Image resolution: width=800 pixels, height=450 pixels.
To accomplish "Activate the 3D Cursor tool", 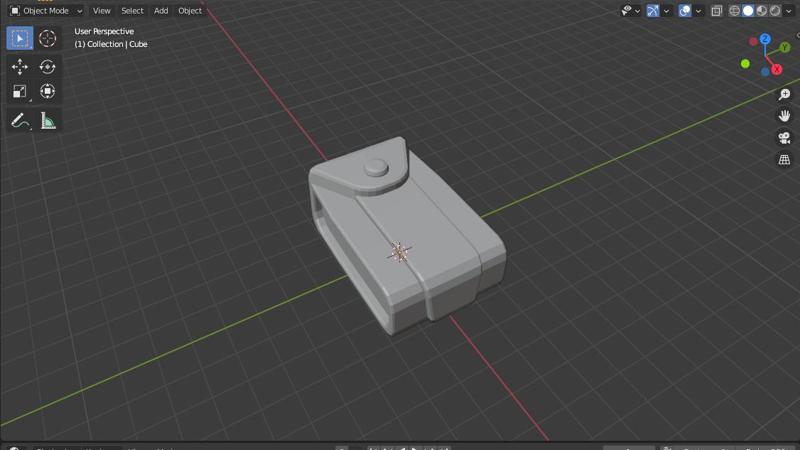I will [x=47, y=38].
